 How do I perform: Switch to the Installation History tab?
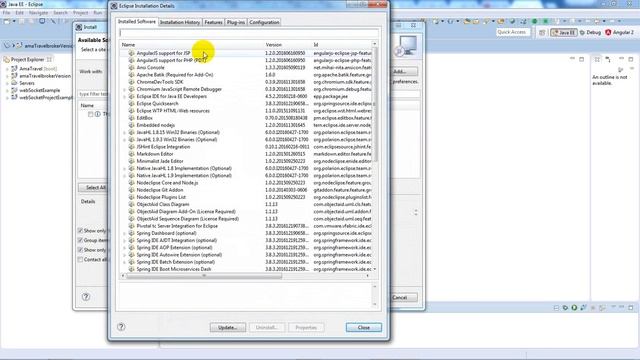click(180, 22)
